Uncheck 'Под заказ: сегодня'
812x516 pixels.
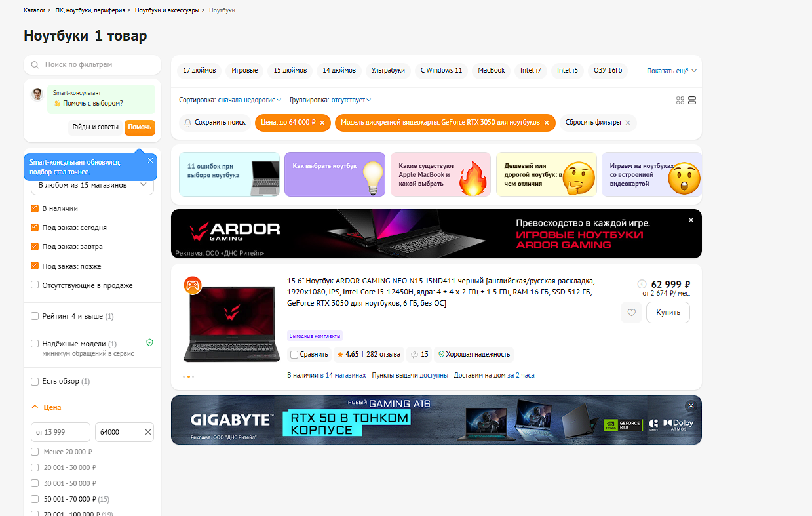pyautogui.click(x=35, y=228)
